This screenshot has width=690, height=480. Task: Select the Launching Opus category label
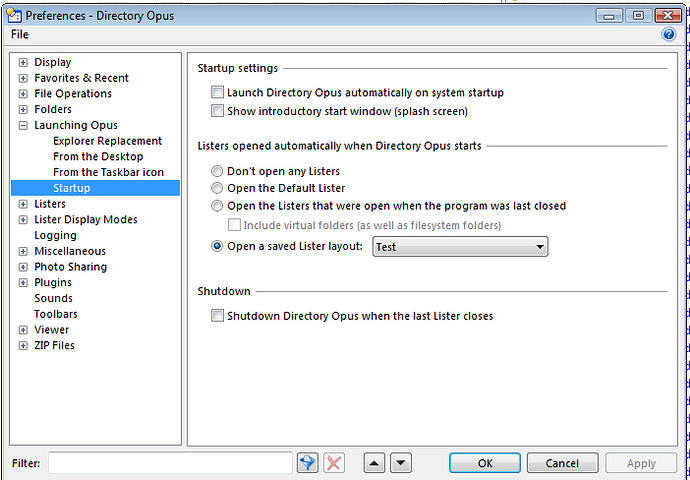pyautogui.click(x=76, y=125)
